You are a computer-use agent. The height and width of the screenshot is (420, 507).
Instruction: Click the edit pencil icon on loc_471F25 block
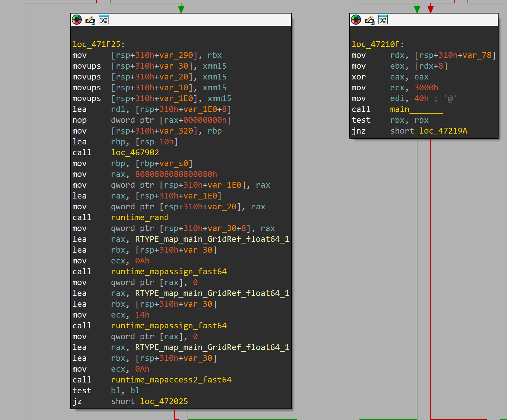coord(90,20)
